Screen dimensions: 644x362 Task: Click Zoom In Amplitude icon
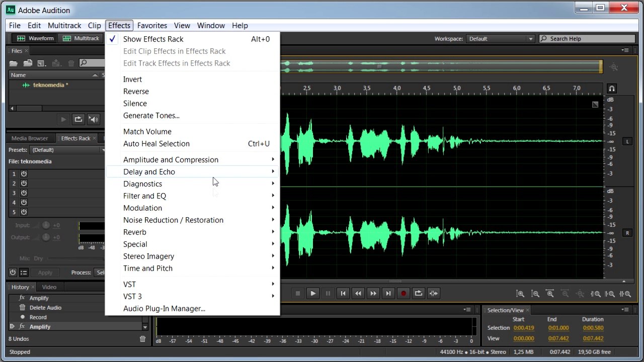(520, 294)
